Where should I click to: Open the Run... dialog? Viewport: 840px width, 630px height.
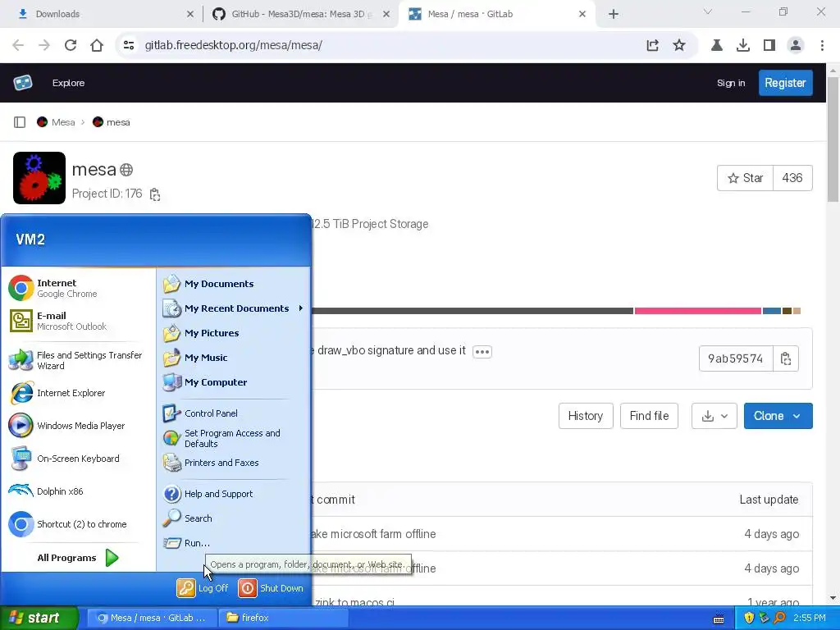[234, 543]
